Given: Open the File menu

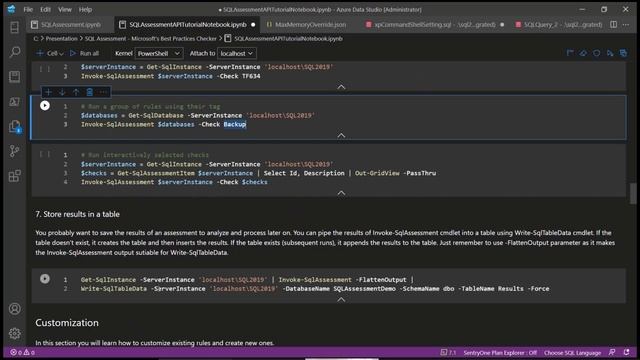Looking at the screenshot, I should (x=28, y=9).
